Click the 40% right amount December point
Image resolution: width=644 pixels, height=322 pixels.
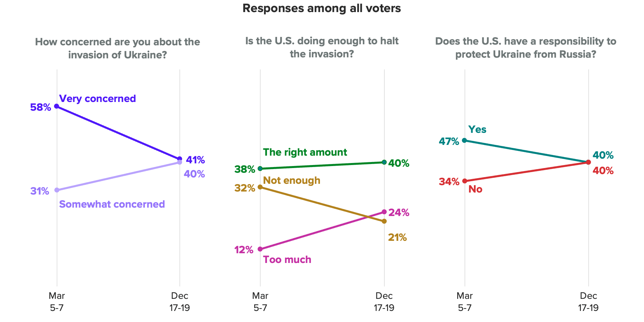click(384, 162)
